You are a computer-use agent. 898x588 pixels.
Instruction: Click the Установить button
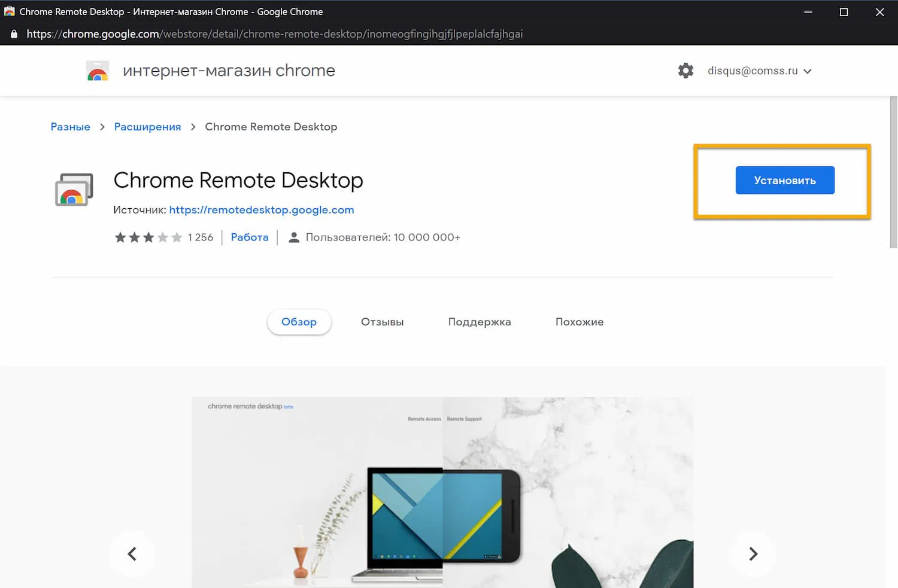tap(785, 180)
